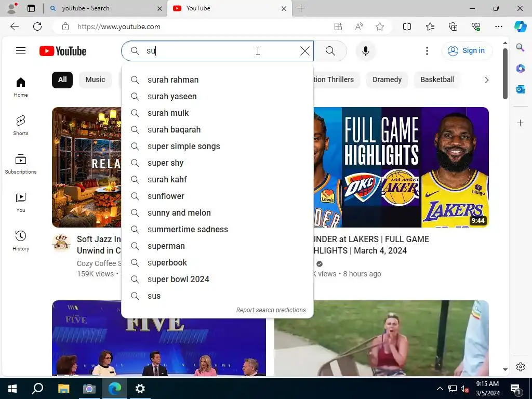The height and width of the screenshot is (399, 532).
Task: Open Edge Collections
Action: pos(453,27)
